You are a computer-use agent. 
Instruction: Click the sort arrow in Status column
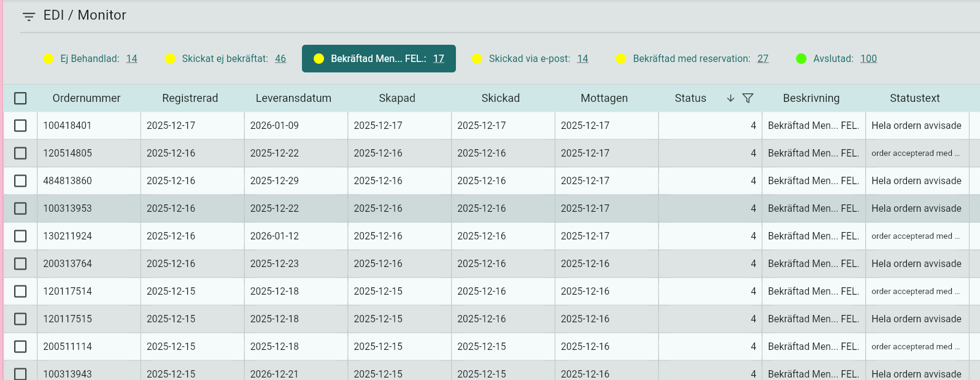click(x=730, y=98)
